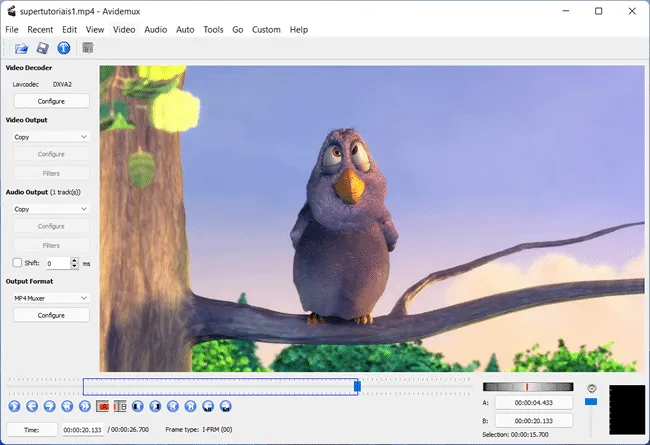Decrease the Shift value with down arrow
The image size is (650, 445).
coord(75,266)
